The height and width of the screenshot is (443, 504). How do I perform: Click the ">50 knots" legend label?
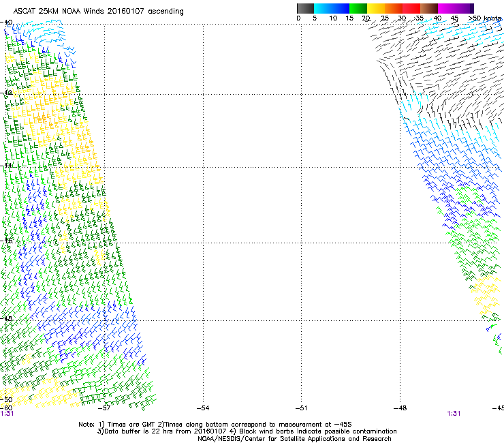(x=485, y=18)
